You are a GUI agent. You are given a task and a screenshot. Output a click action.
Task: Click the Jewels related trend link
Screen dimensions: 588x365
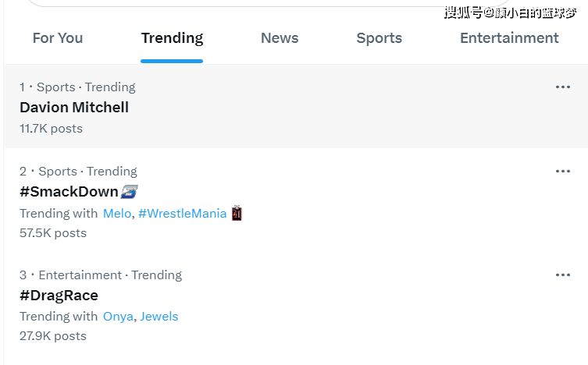pos(159,317)
